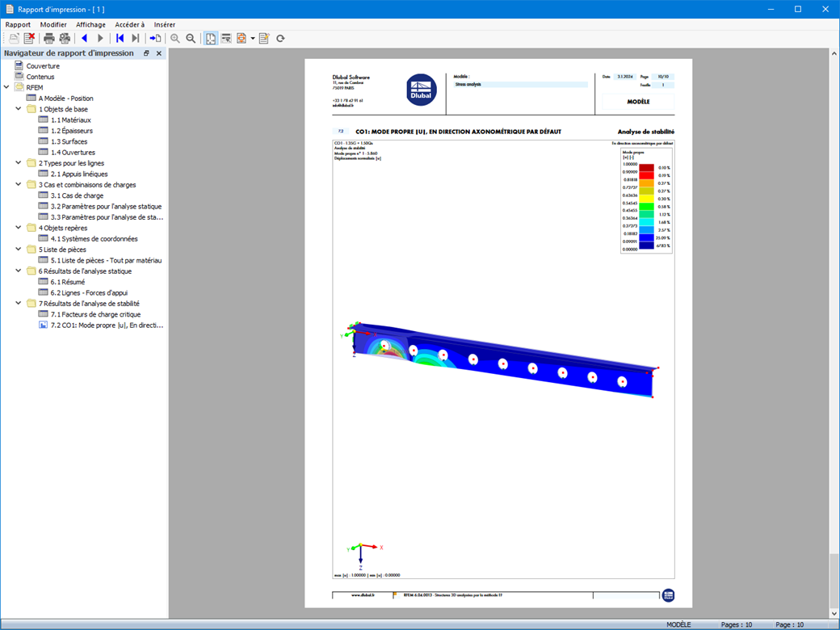Click the preview vertical scrollbar up arrow
Image resolution: width=840 pixels, height=630 pixels.
point(834,53)
